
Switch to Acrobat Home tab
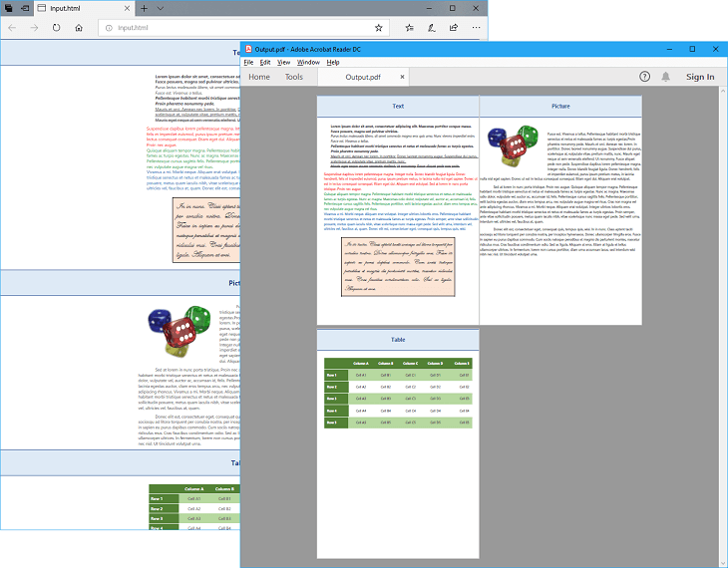259,77
